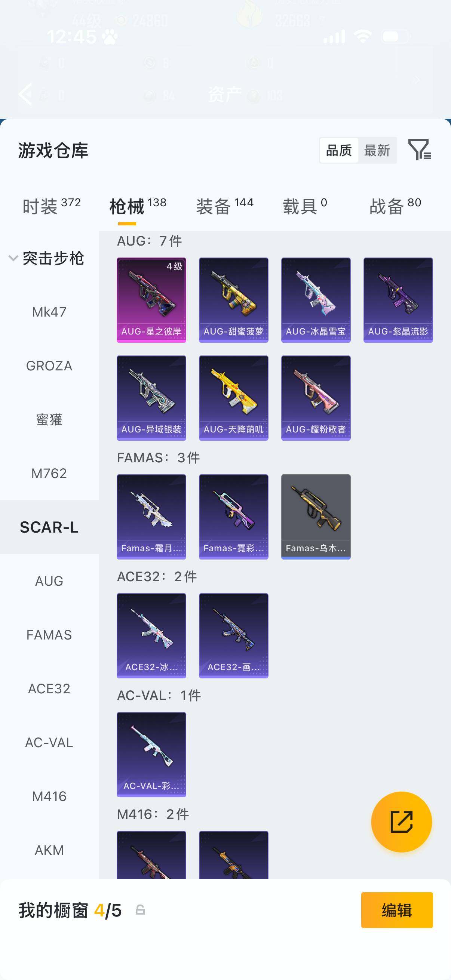Select GROZA in the sidebar

pyautogui.click(x=49, y=366)
